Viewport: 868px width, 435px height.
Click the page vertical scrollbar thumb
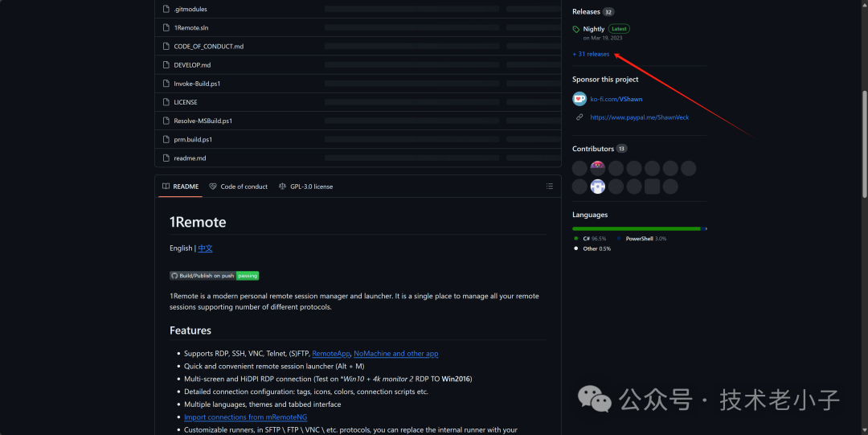click(x=865, y=144)
